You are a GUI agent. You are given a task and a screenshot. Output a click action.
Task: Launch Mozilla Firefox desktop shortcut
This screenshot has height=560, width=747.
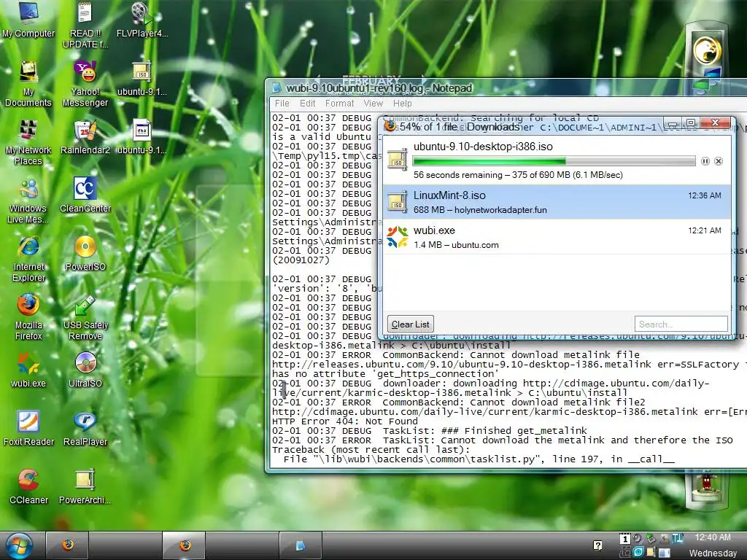coord(28,317)
